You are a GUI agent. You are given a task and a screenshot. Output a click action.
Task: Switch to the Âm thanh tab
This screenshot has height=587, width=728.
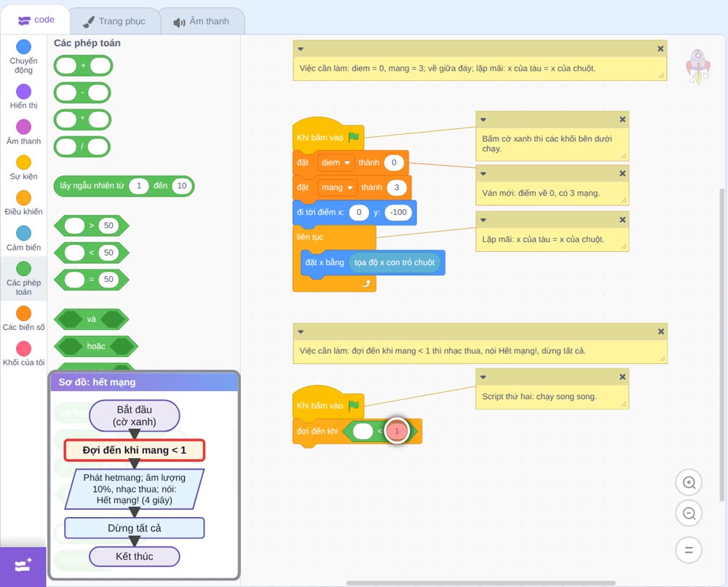point(202,21)
